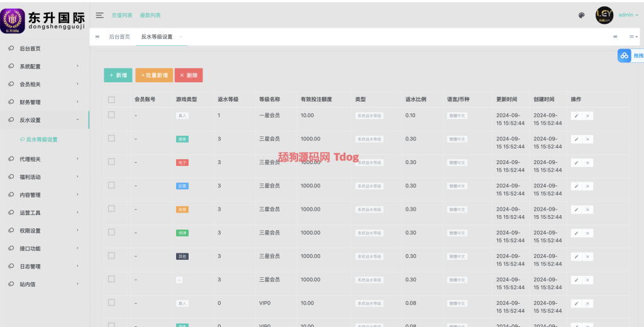Screen dimensions: 644x327
Task: Open the 充值列表 link in header
Action: [122, 15]
